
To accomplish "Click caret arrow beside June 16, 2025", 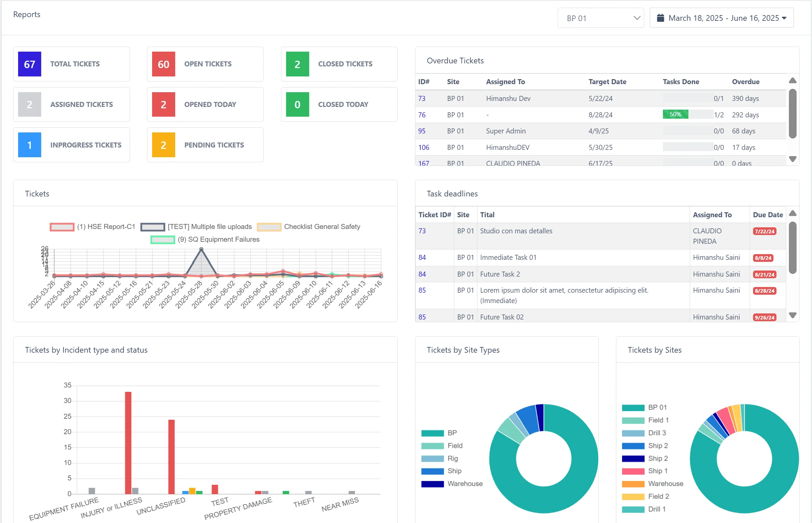I will coord(784,18).
